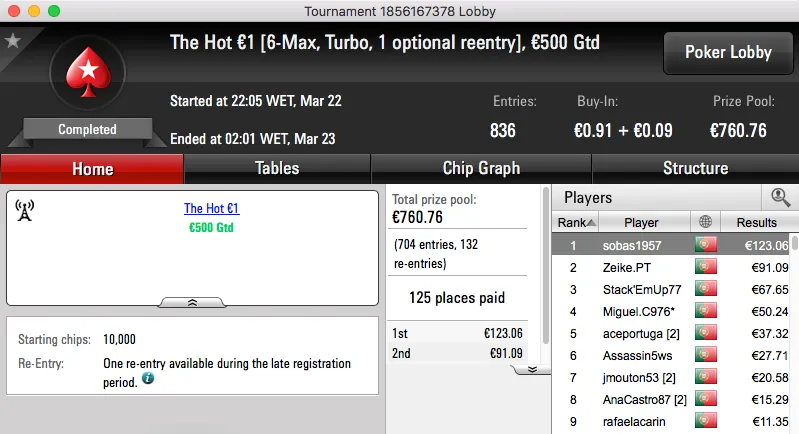
Task: Click the re-entry info icon
Action: (x=147, y=379)
